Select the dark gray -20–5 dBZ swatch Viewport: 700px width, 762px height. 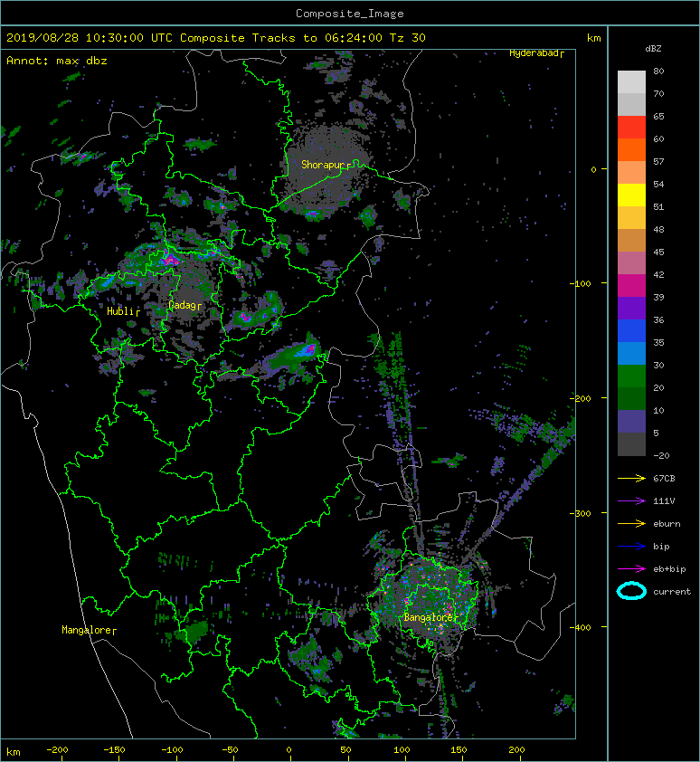[631, 443]
